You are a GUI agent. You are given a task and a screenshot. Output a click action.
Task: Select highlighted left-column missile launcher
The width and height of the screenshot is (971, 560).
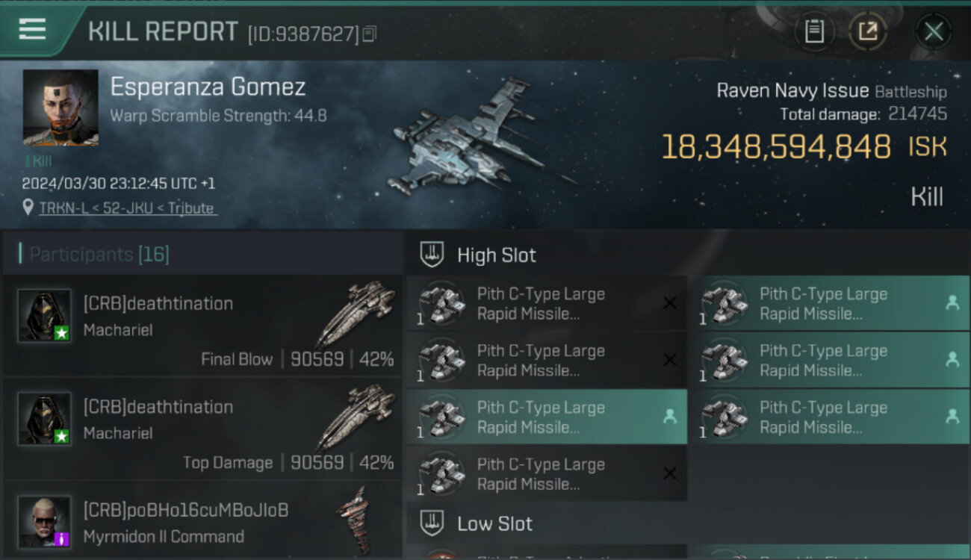tap(547, 417)
